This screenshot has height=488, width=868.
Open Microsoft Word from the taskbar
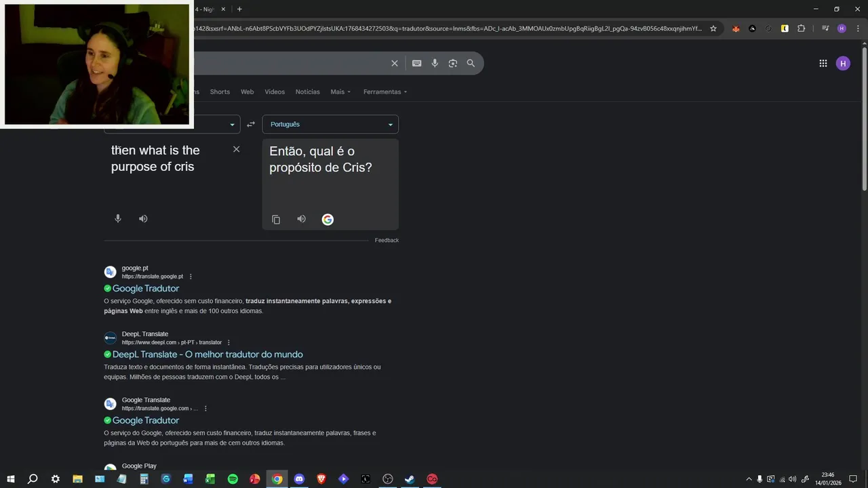pyautogui.click(x=188, y=479)
